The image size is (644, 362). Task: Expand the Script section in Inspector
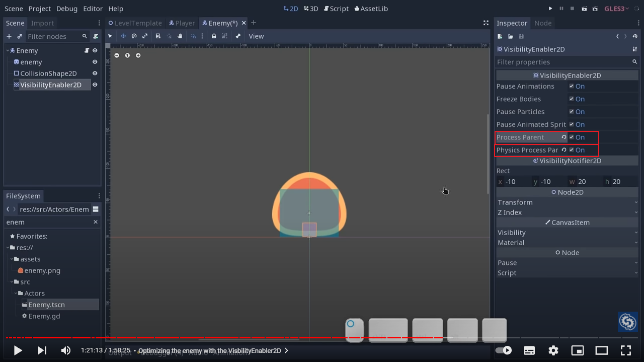coord(567,273)
